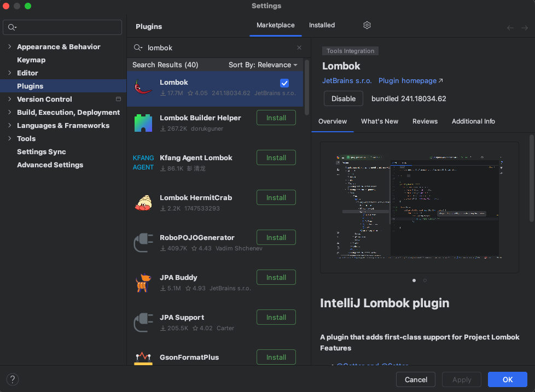The image size is (535, 392).
Task: Open the Keymap settings page
Action: point(31,60)
